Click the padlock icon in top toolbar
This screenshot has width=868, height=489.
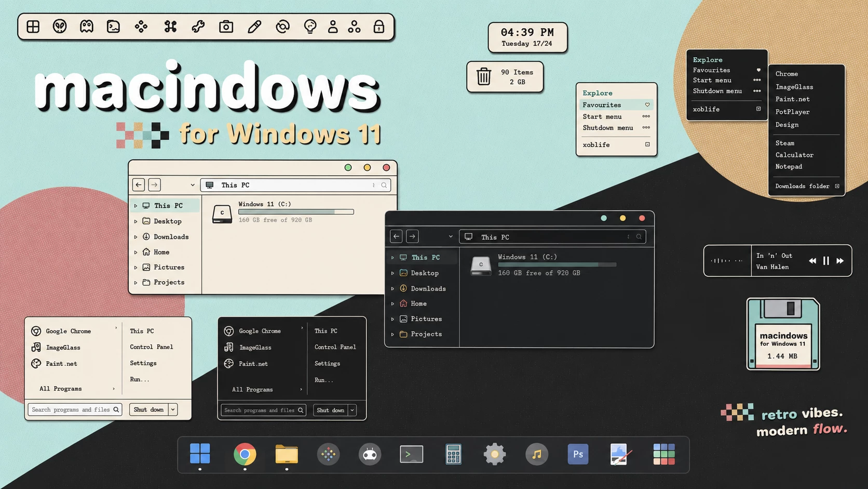pos(379,27)
